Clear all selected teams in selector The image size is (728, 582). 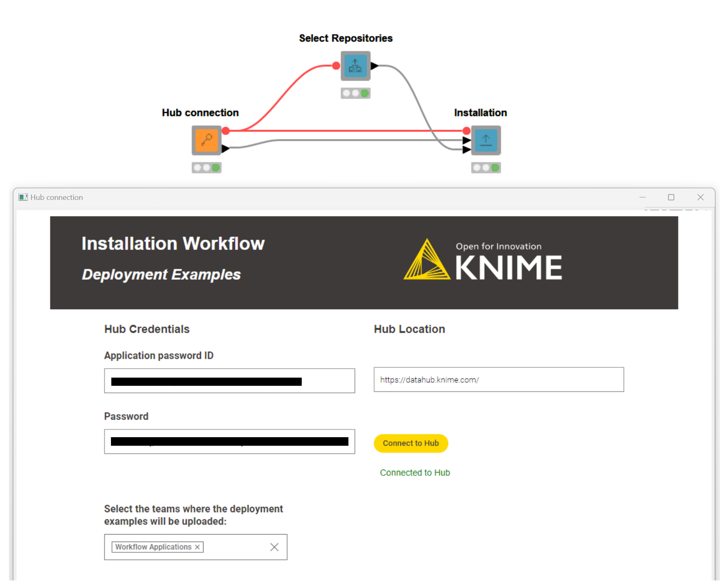click(x=274, y=547)
